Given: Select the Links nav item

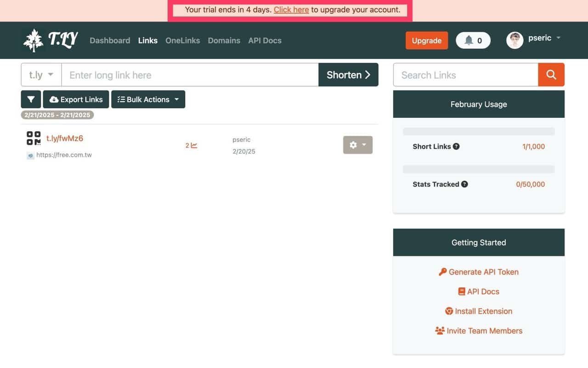Looking at the screenshot, I should coord(148,40).
